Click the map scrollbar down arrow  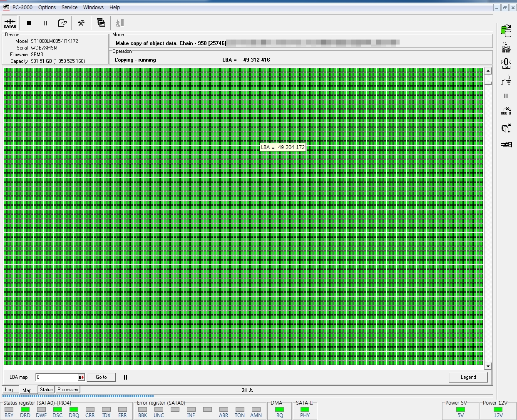[x=488, y=366]
